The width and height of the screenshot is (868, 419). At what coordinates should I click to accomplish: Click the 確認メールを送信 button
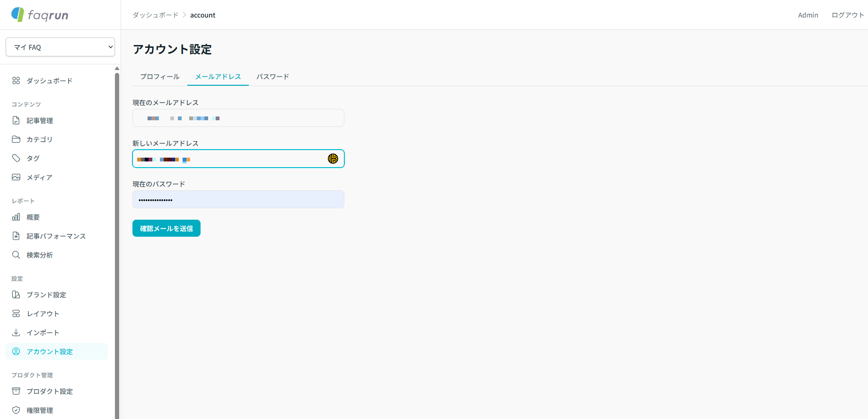coord(167,228)
